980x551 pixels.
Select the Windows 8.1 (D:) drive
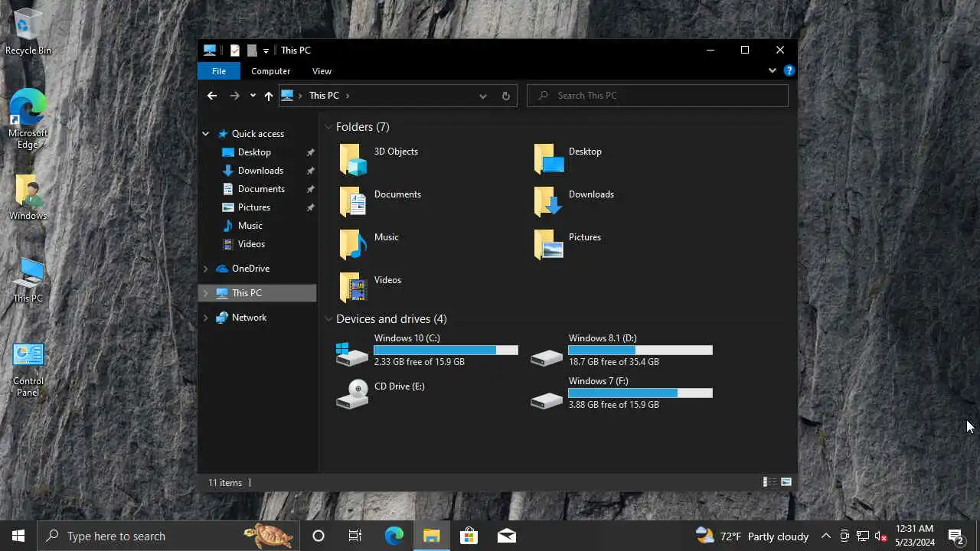click(622, 352)
